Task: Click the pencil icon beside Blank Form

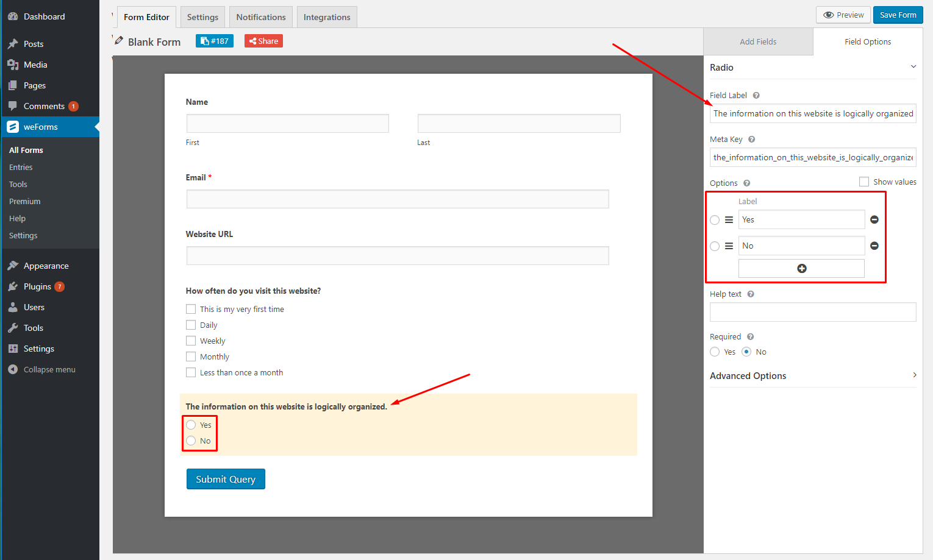Action: (x=119, y=41)
